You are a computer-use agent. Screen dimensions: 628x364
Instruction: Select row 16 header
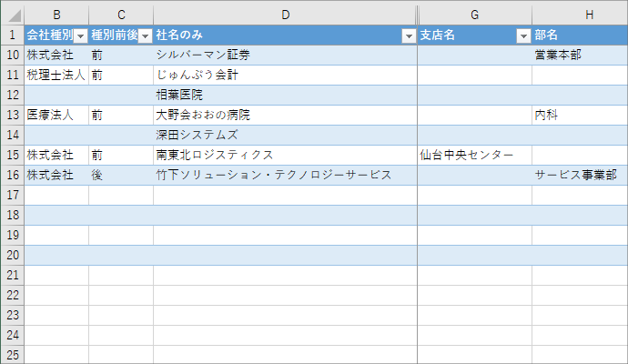tap(13, 176)
